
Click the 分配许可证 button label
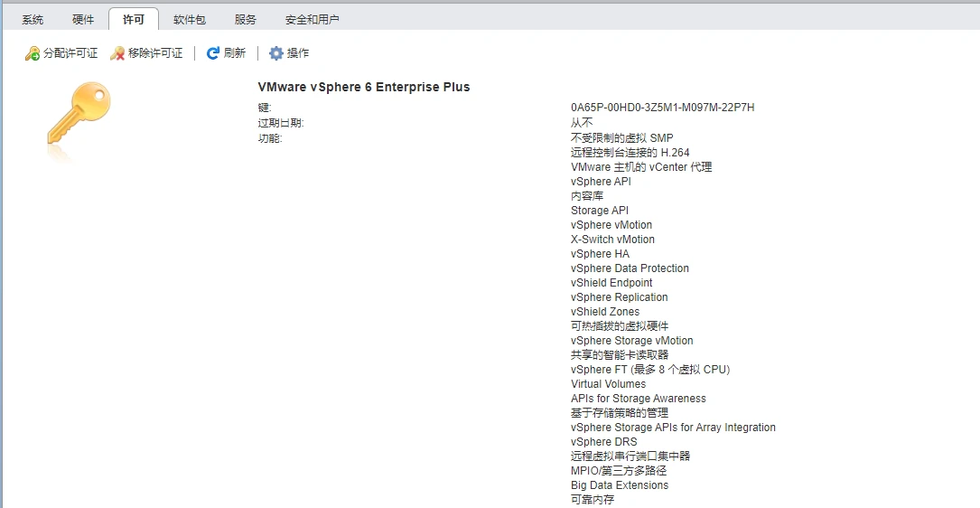tap(70, 53)
